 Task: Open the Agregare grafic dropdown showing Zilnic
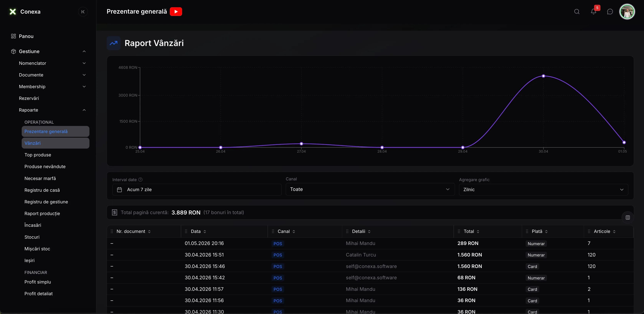(543, 190)
